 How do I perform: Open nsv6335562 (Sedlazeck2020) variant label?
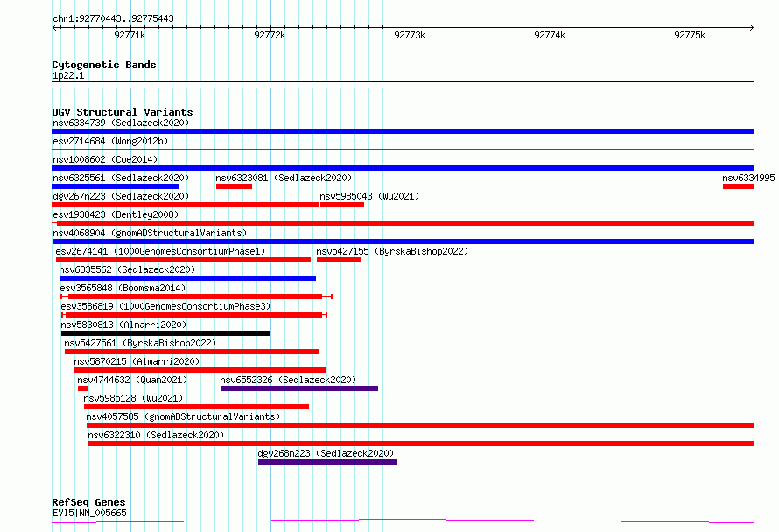point(127,269)
